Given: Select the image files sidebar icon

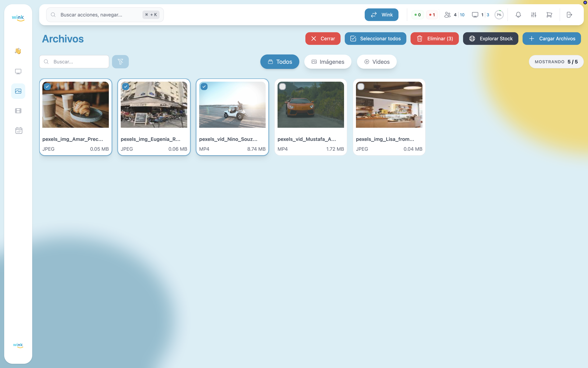Looking at the screenshot, I should pyautogui.click(x=18, y=91).
